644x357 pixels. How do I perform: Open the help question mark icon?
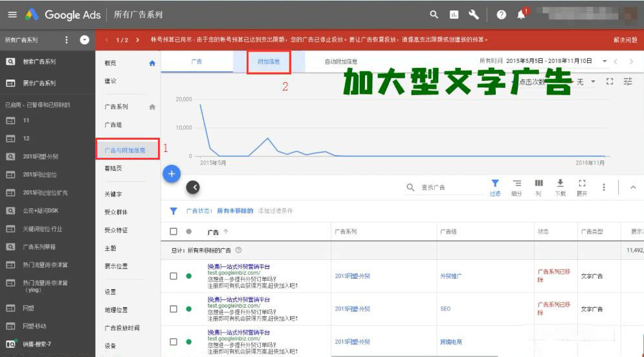(x=501, y=15)
